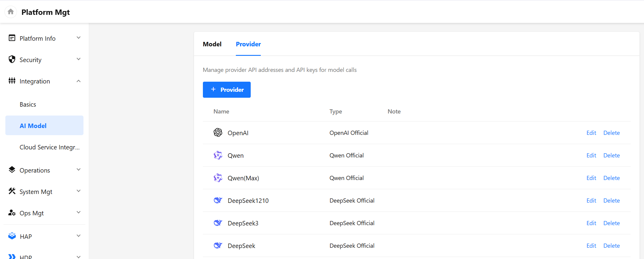Expand the Platform Info section chevron
Image resolution: width=644 pixels, height=259 pixels.
pyautogui.click(x=78, y=38)
